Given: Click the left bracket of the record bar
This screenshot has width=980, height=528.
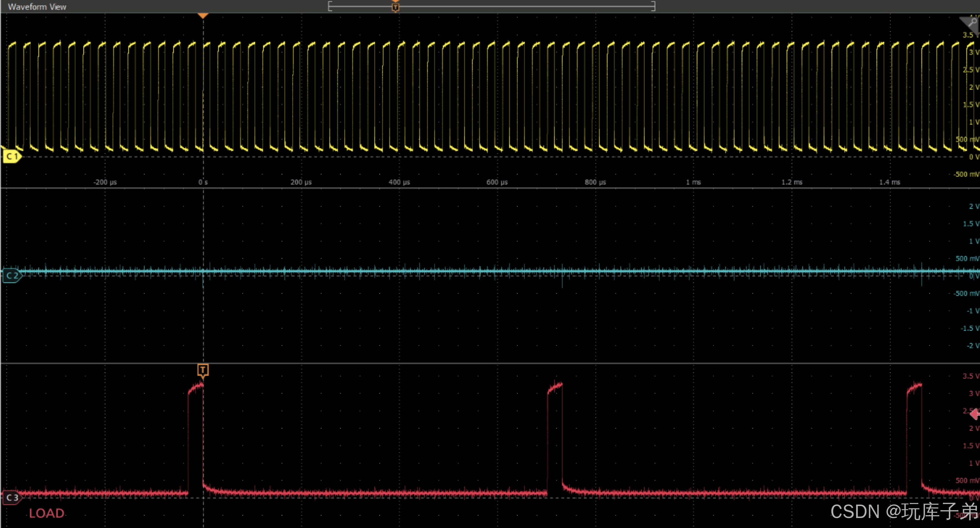Looking at the screenshot, I should tap(330, 6).
